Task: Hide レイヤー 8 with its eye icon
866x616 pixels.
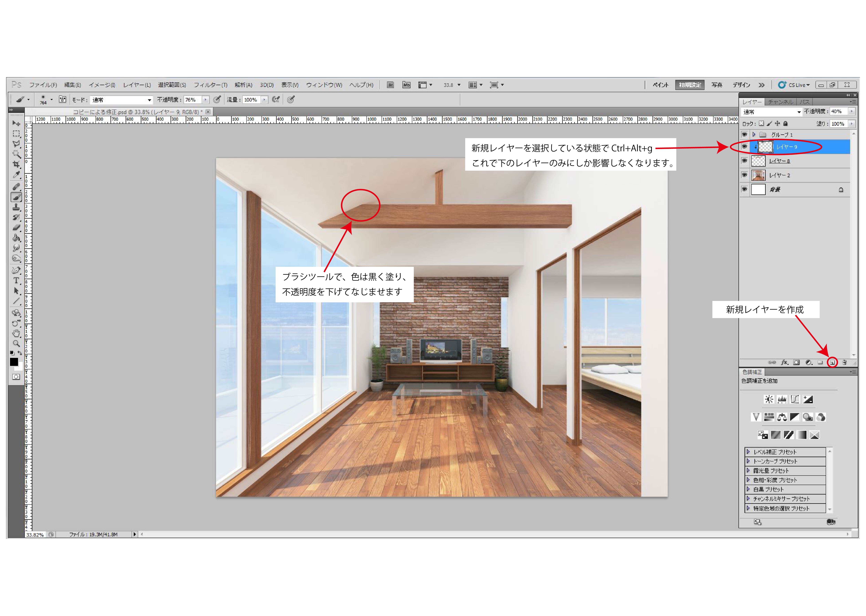Action: (x=744, y=161)
